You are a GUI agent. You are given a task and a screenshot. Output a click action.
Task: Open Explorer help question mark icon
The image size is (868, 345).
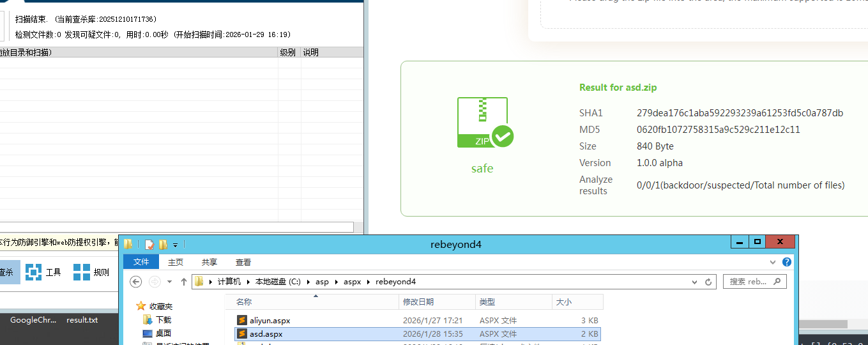coord(787,262)
